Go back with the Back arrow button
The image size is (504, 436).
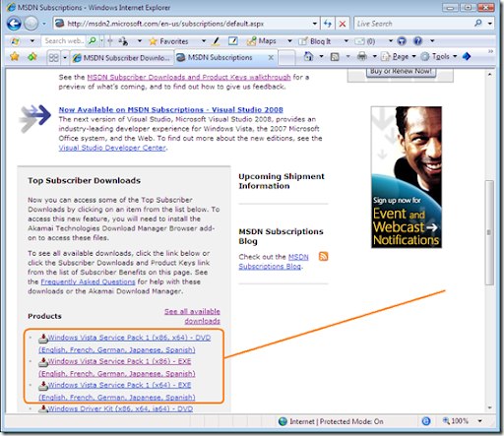click(14, 24)
